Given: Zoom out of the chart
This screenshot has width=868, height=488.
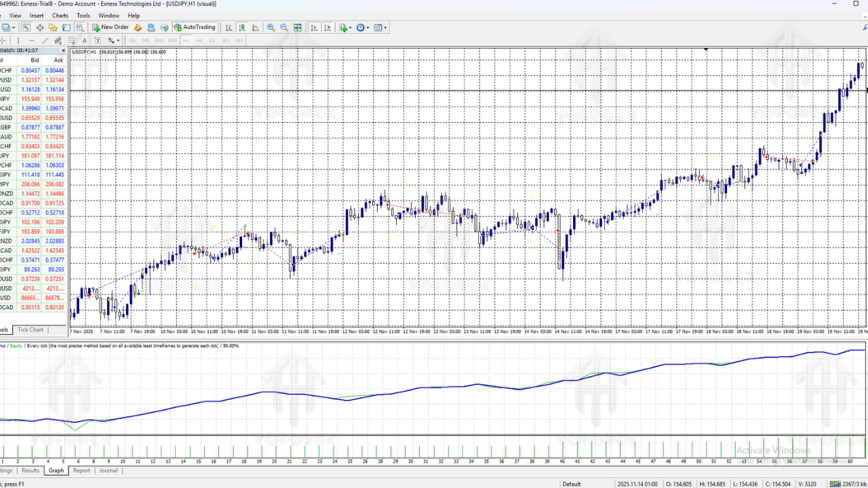Looking at the screenshot, I should click(x=284, y=28).
